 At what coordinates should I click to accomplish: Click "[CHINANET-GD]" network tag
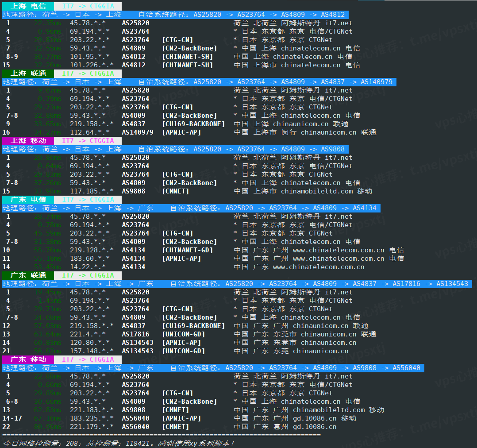pyautogui.click(x=188, y=250)
